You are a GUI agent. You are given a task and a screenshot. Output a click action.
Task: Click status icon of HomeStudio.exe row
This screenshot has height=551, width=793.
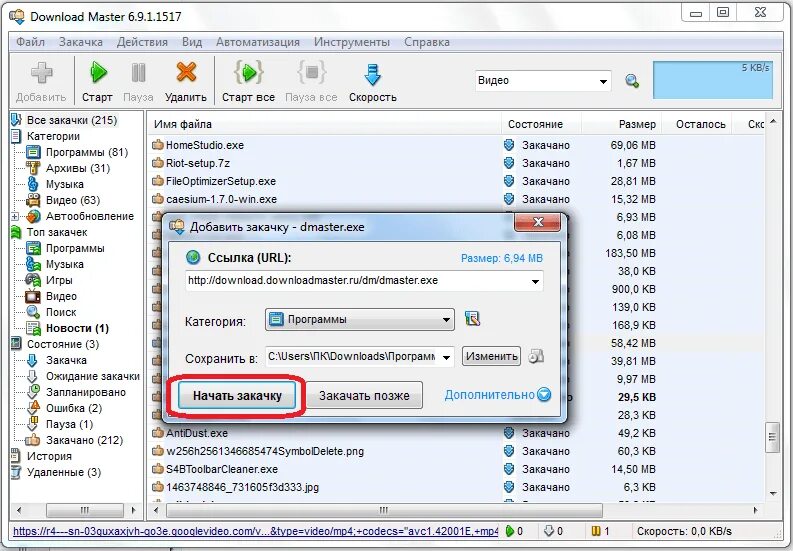[x=509, y=145]
